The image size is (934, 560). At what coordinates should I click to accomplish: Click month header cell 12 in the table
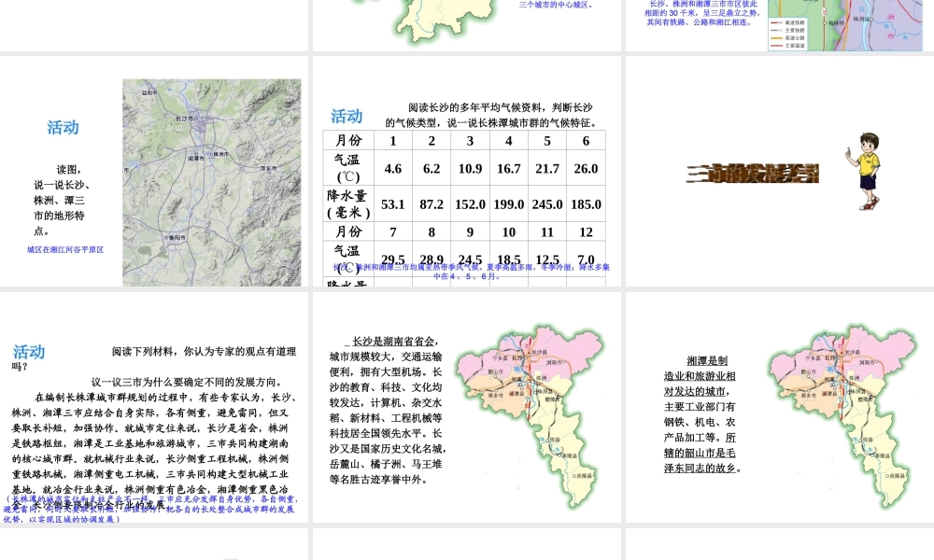click(x=587, y=231)
